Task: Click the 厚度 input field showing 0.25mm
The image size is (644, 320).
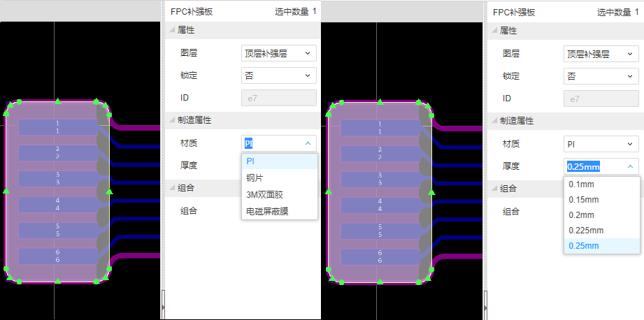Action: coord(594,166)
